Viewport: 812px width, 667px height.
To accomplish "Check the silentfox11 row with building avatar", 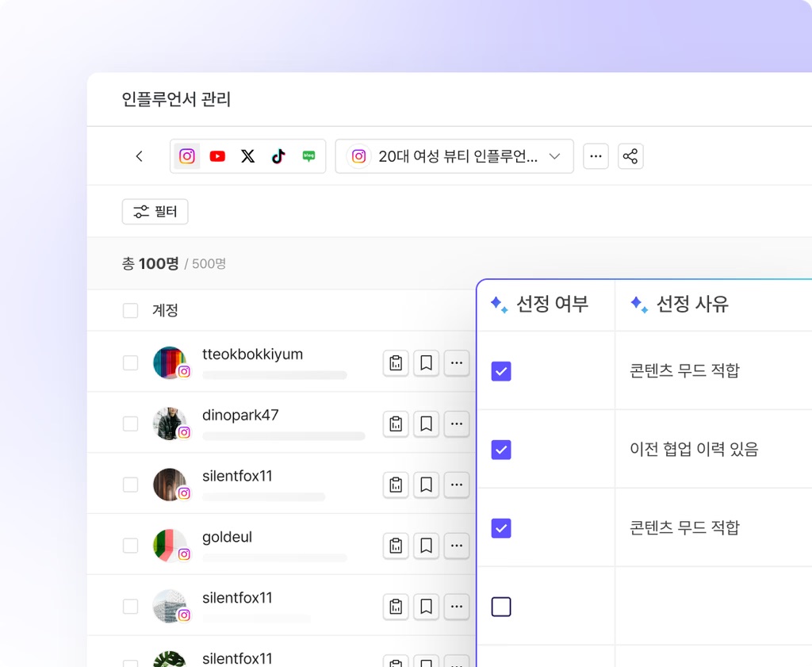I will (x=131, y=607).
